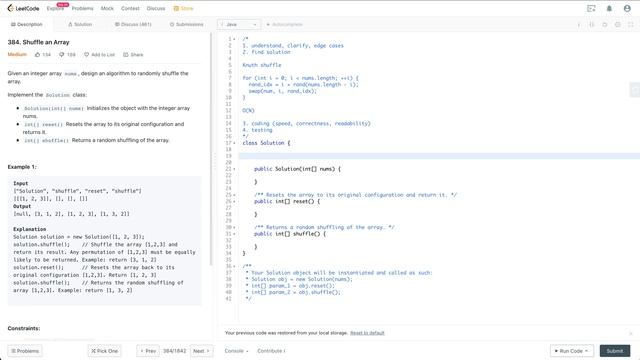Click the Constraints heading
This screenshot has height=360, width=640.
pos(24,328)
